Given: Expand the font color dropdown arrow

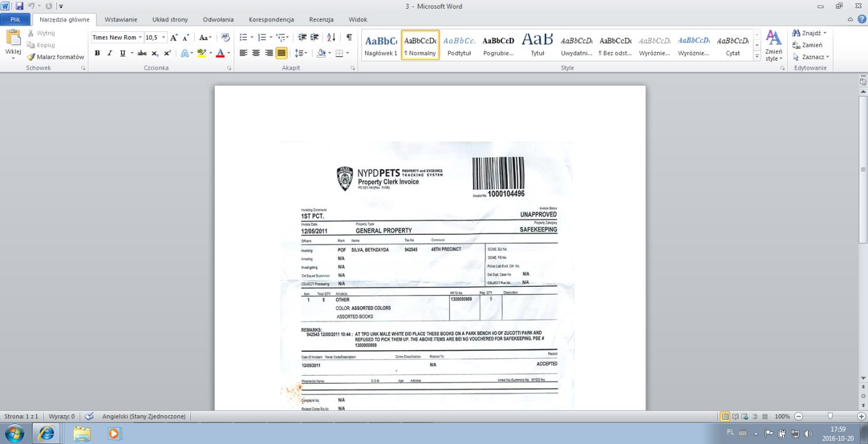Looking at the screenshot, I should point(229,53).
